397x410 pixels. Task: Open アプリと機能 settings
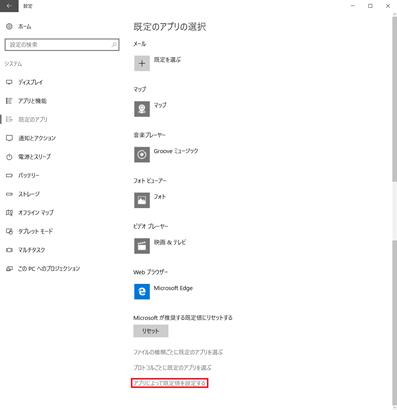click(x=32, y=101)
